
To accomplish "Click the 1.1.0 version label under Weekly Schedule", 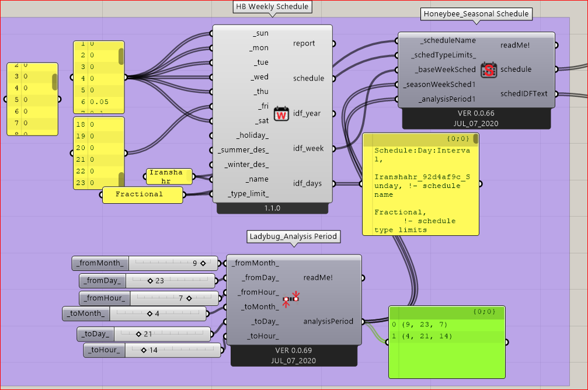I will (272, 208).
